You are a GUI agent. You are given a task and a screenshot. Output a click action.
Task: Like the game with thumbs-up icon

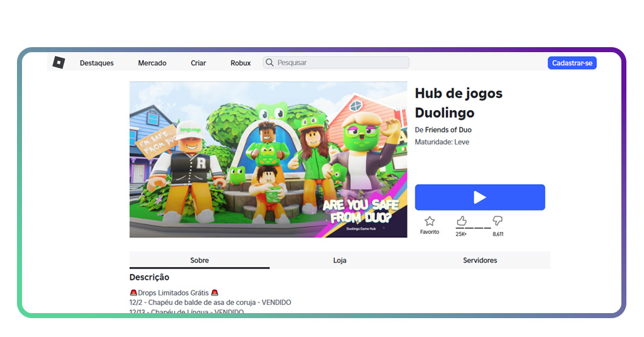coord(461,221)
